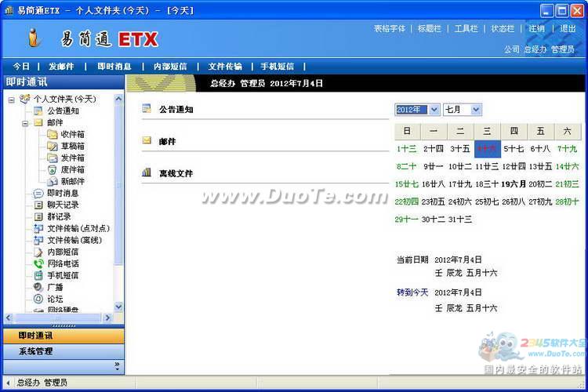Click the 表格字体 link
The image size is (588, 392).
tap(390, 28)
